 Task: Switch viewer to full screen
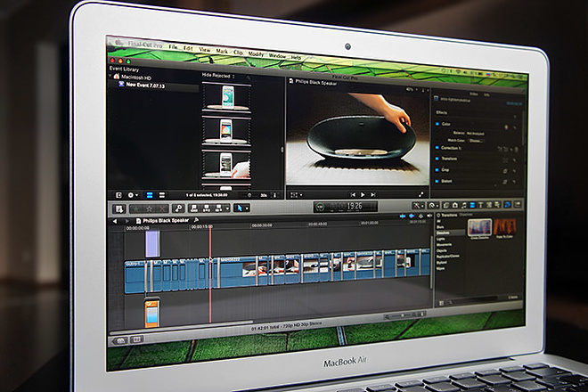pos(421,194)
